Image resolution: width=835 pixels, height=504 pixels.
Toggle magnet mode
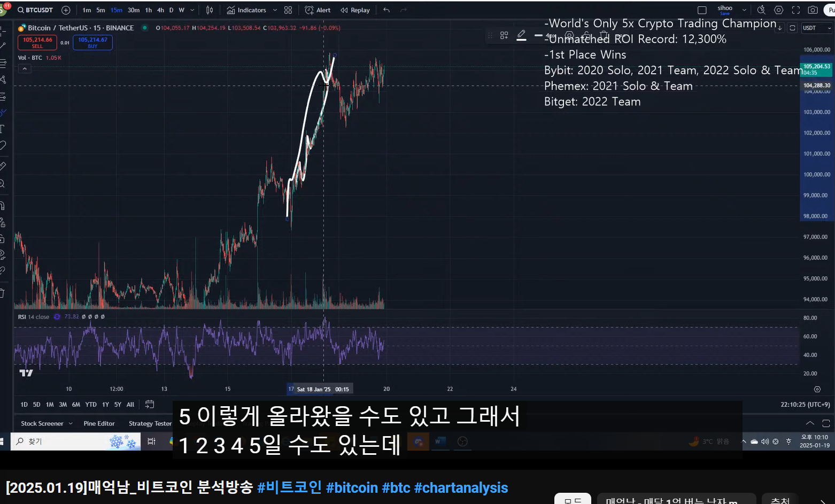(3, 206)
